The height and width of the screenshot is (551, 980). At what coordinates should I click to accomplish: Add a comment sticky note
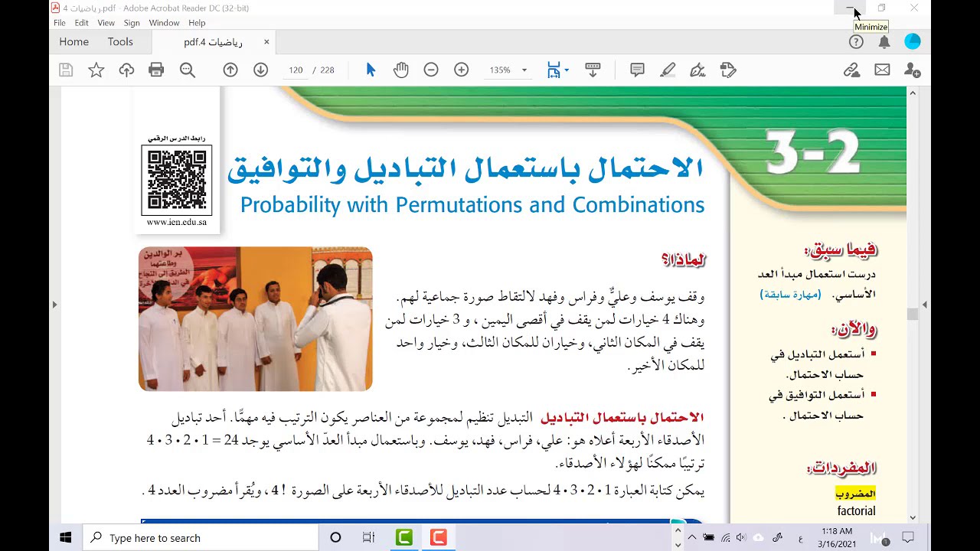637,70
